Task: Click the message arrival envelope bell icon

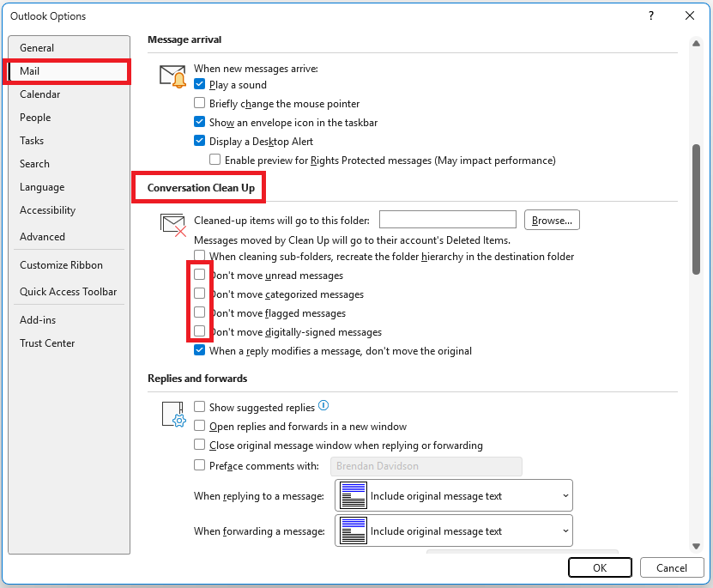Action: (x=173, y=76)
